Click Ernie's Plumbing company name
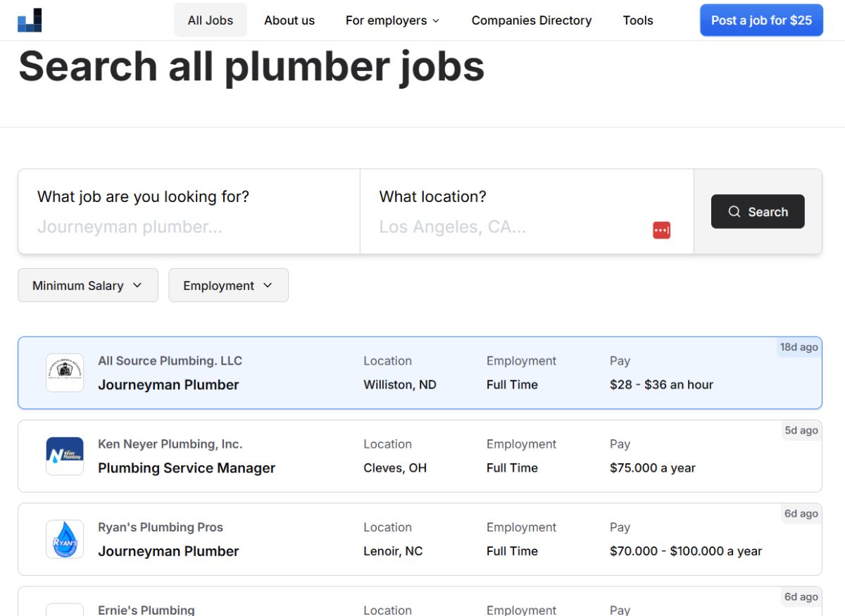 click(x=146, y=610)
